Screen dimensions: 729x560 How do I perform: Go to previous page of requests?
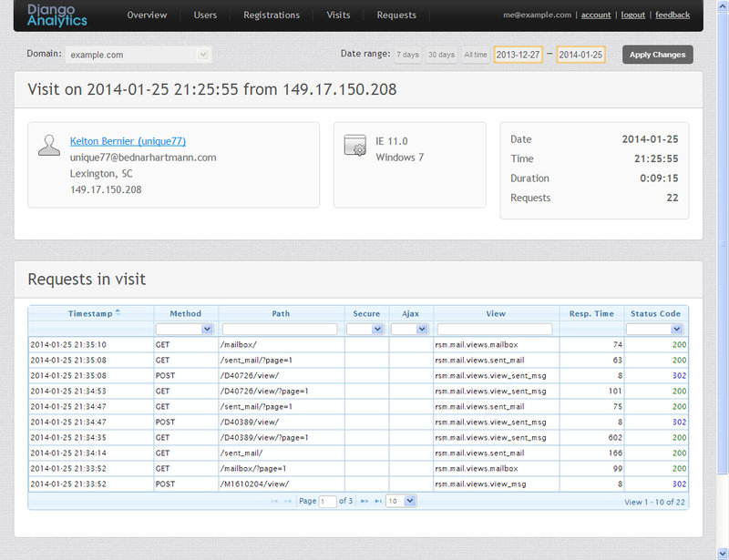[x=287, y=501]
